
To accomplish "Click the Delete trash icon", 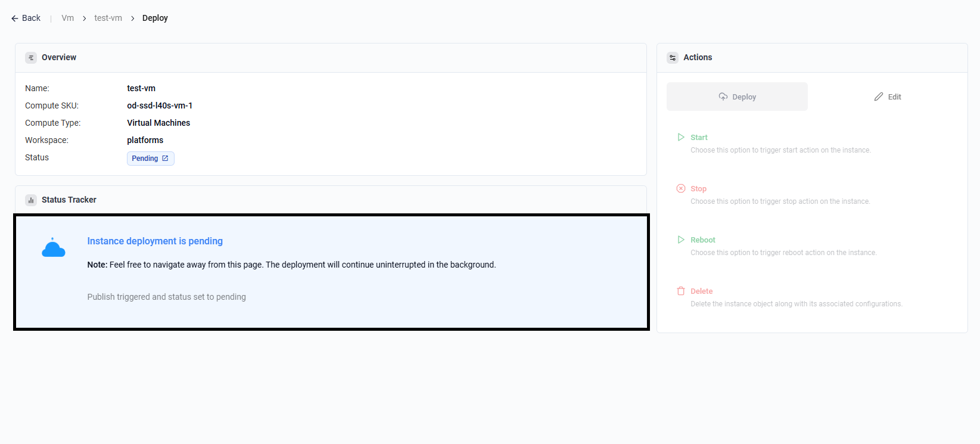I will pyautogui.click(x=681, y=291).
